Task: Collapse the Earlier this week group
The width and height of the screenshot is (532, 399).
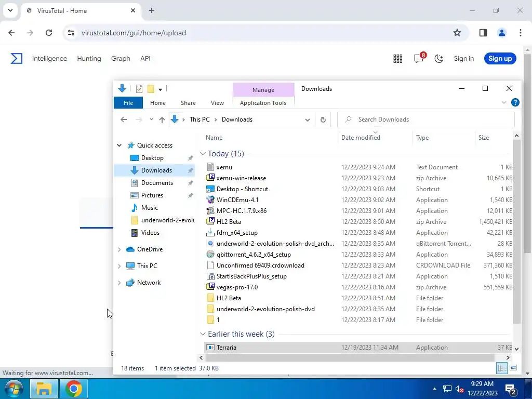Action: (203, 334)
